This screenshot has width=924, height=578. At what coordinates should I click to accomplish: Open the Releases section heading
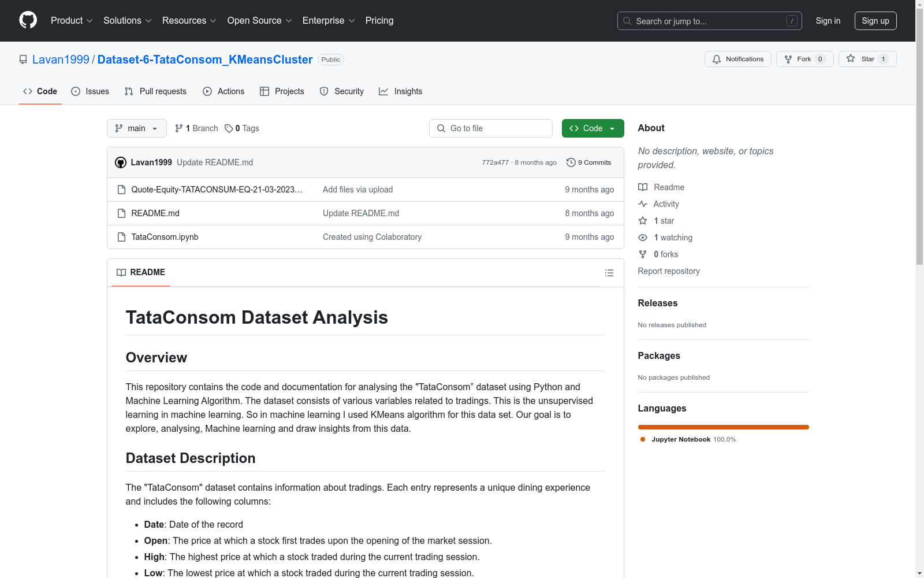[x=658, y=303]
